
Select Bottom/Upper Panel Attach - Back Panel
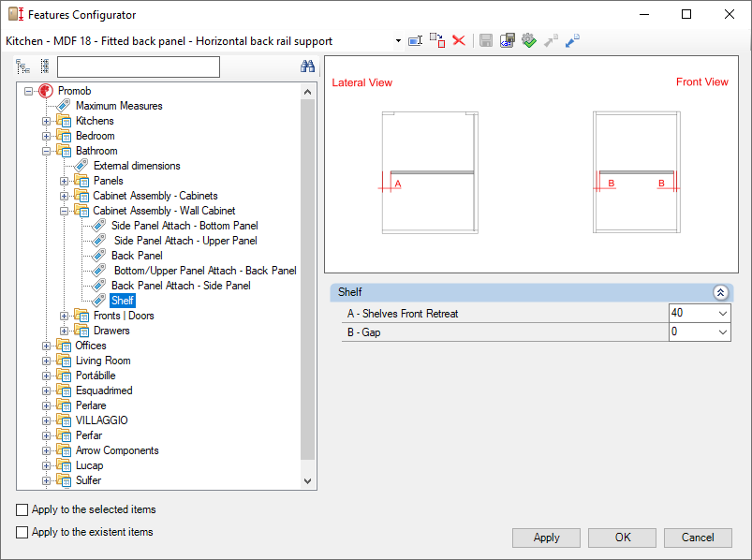coord(205,271)
